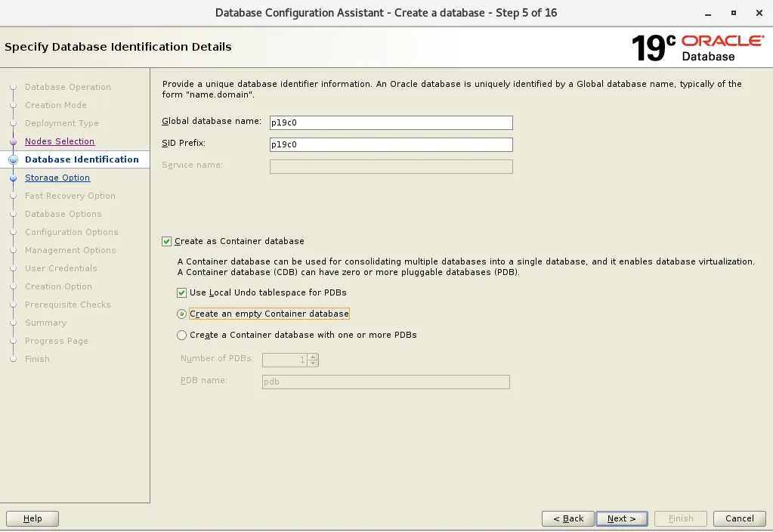This screenshot has width=773, height=532.
Task: Navigate to the Nodes Selection step
Action: click(x=60, y=141)
